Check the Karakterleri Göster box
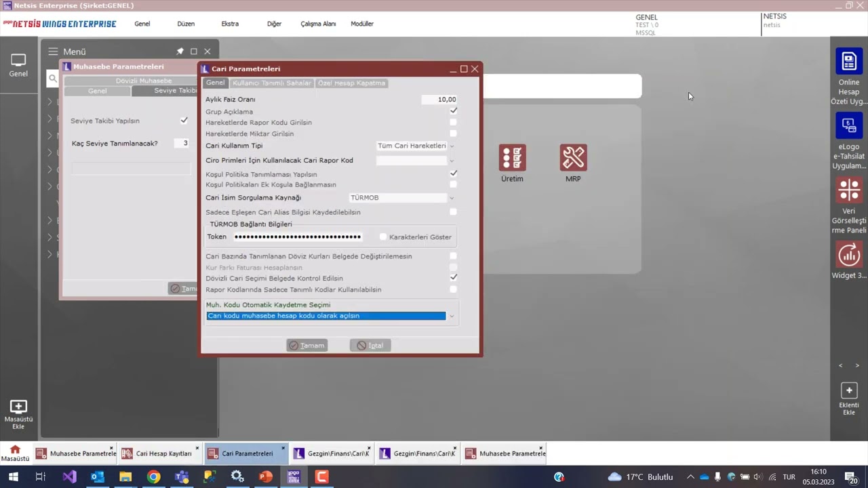The width and height of the screenshot is (868, 488). click(383, 237)
